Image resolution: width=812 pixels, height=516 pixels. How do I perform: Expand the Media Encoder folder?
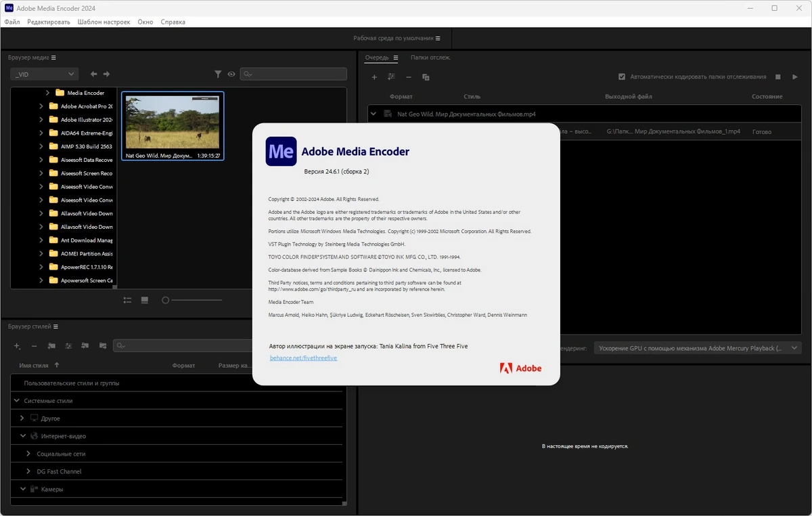tap(47, 93)
